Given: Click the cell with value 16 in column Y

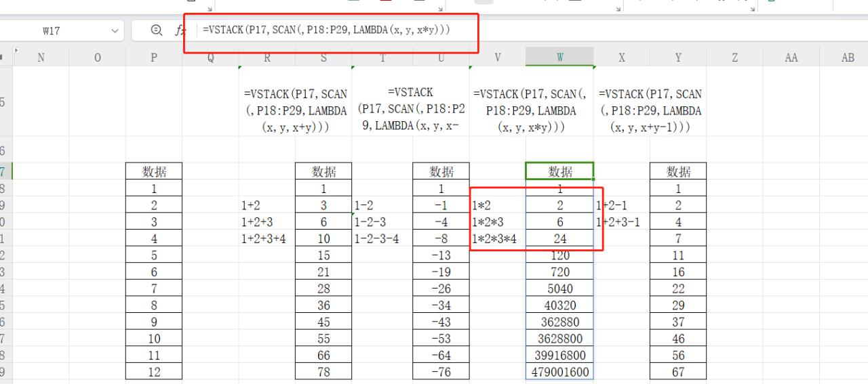Looking at the screenshot, I should pyautogui.click(x=678, y=272).
